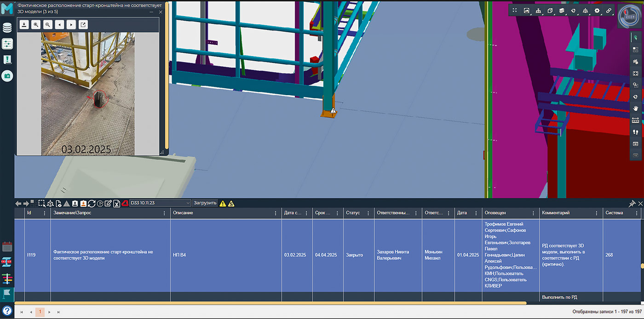Viewport: 644px width, 319px height.
Task: Sort by the Описание column header
Action: 183,213
